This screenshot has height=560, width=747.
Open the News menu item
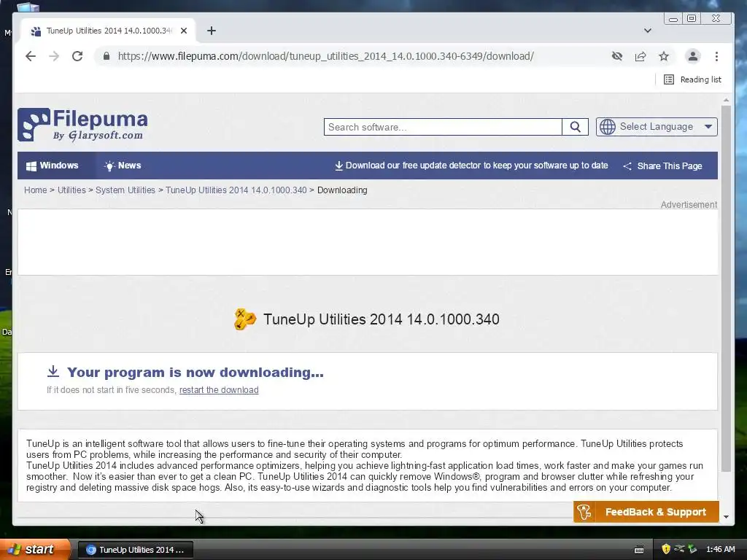(x=123, y=166)
